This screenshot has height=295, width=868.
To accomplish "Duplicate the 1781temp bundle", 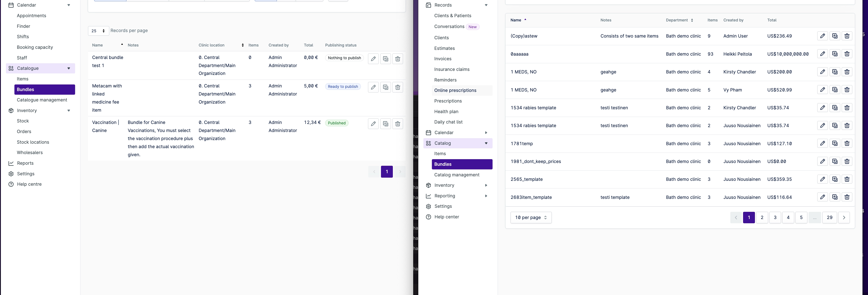I will tap(835, 143).
